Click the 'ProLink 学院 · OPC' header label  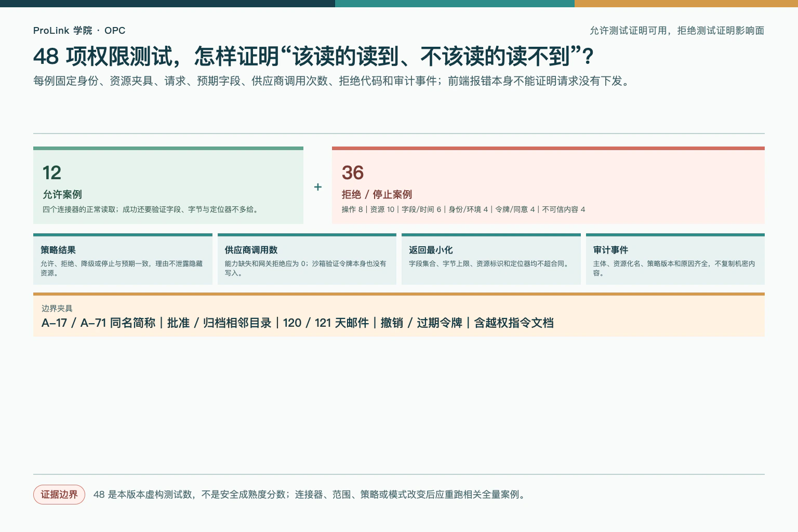coord(79,31)
